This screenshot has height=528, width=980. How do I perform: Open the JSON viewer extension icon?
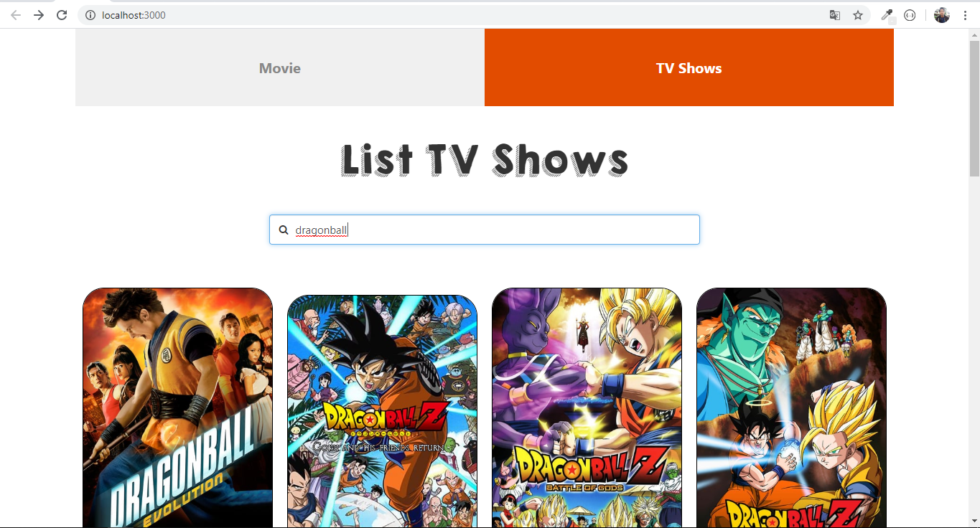(910, 14)
